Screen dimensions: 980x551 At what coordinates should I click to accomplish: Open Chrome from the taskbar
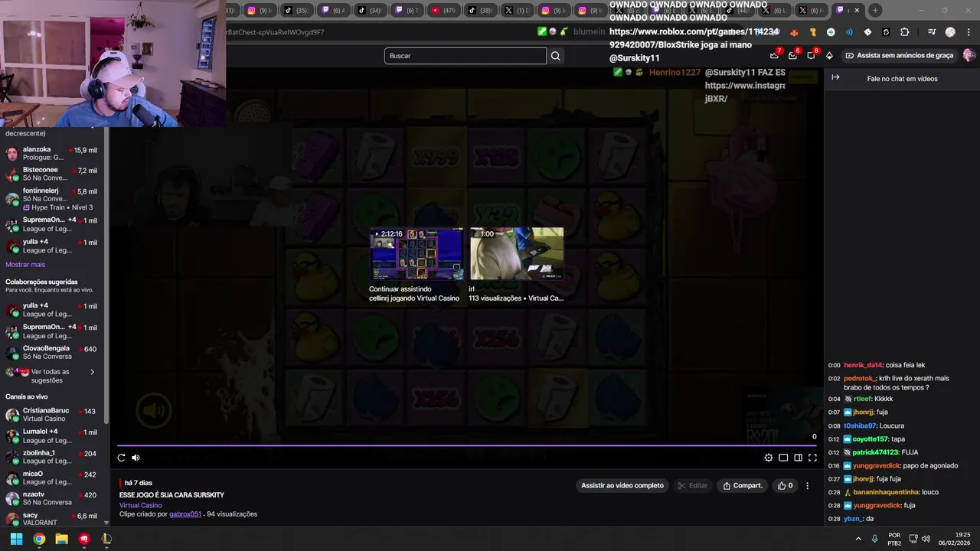[39, 539]
